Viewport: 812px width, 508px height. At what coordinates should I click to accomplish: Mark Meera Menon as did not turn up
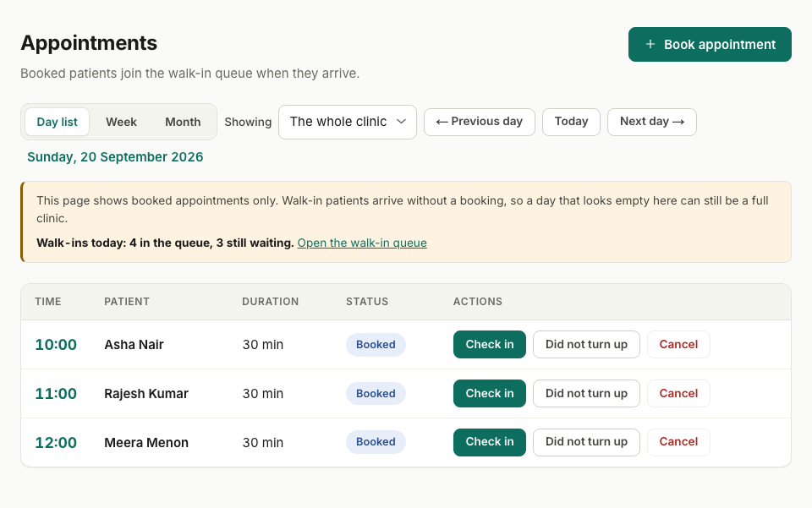coord(586,442)
